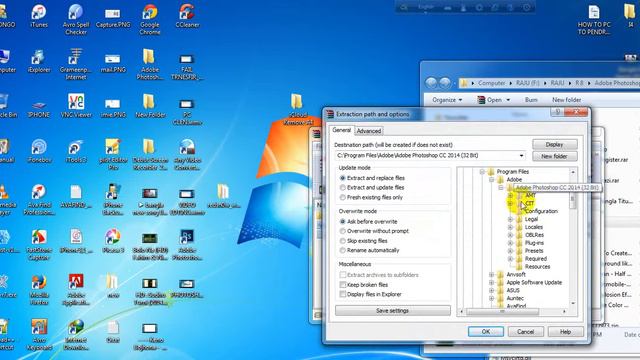Viewport: 640px width, 360px height.
Task: Select Extract and update files option
Action: tap(342, 188)
